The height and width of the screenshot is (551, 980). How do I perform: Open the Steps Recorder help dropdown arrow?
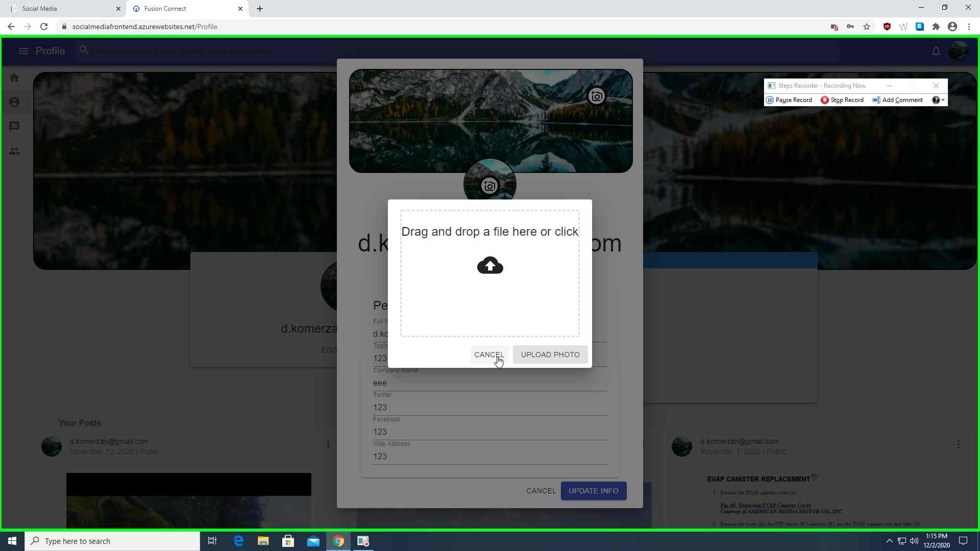pyautogui.click(x=943, y=100)
